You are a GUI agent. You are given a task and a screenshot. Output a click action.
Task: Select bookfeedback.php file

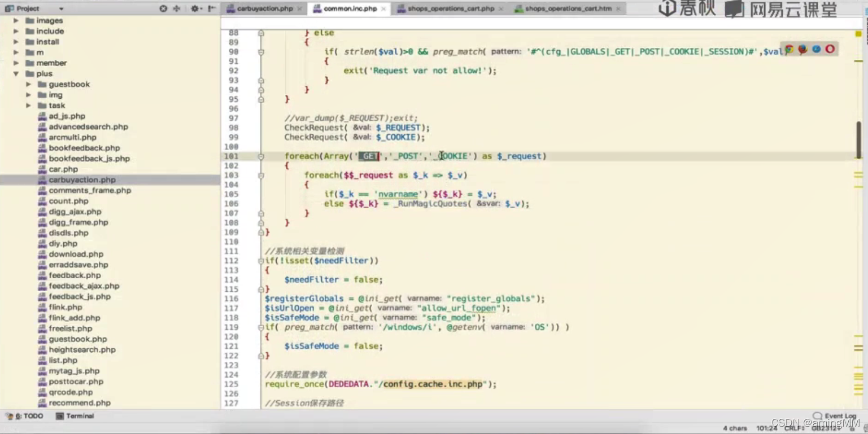click(x=84, y=148)
